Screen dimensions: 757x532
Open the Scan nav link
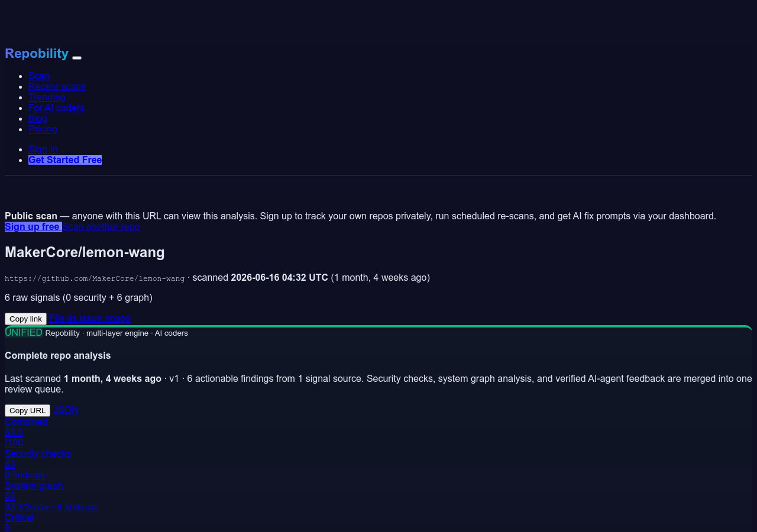coord(39,76)
